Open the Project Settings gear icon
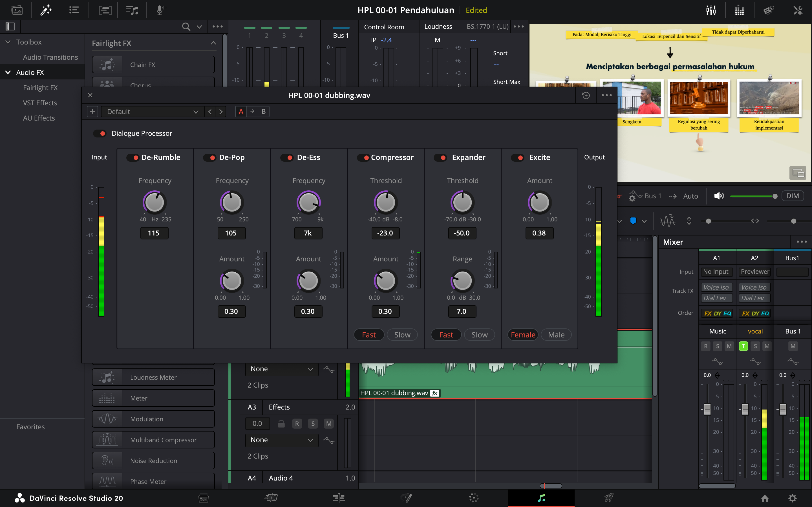The image size is (812, 507). click(x=792, y=498)
